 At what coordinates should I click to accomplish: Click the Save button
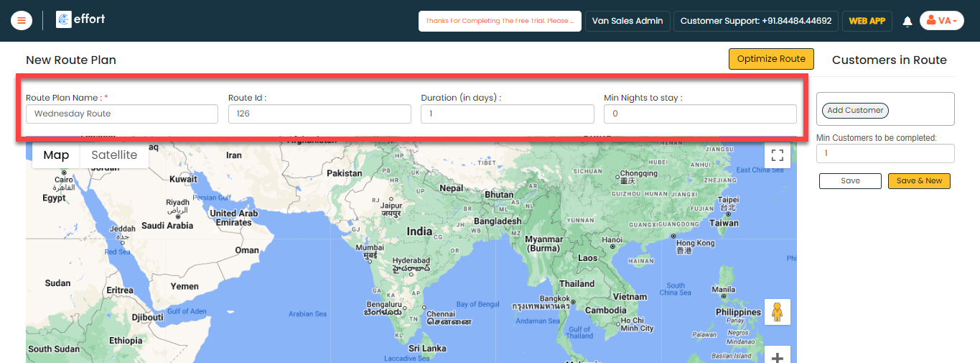850,181
